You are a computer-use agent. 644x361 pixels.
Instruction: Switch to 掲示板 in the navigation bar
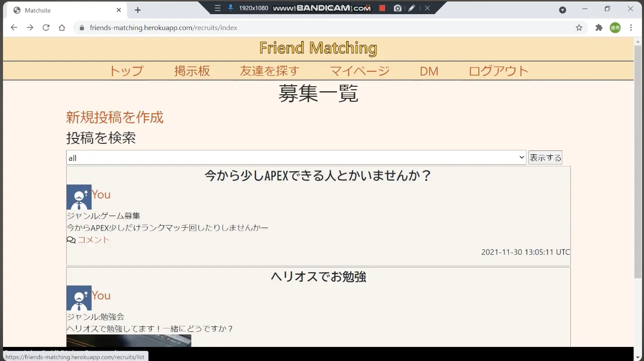(x=192, y=71)
